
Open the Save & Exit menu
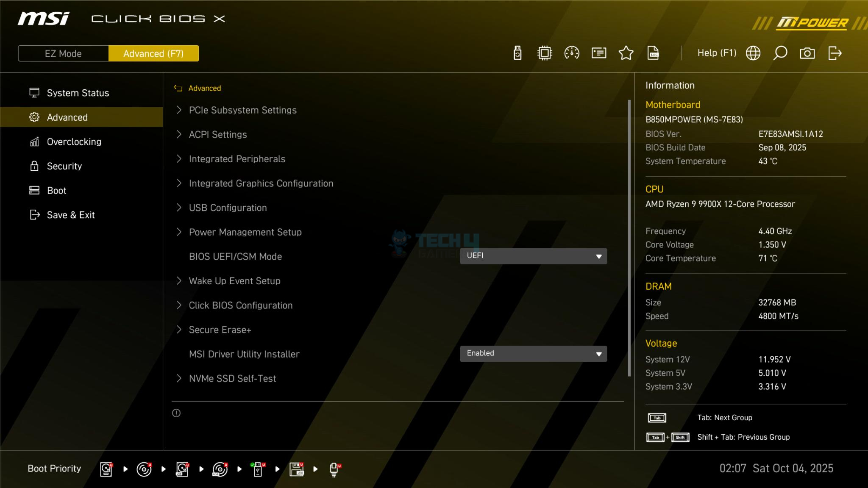tap(71, 215)
